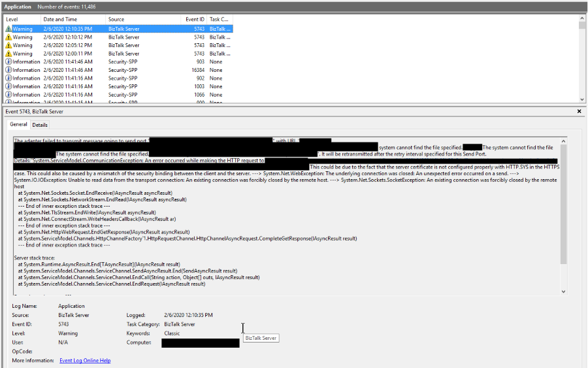Click the information icon for event ID 16384
This screenshot has width=588, height=368.
pyautogui.click(x=8, y=70)
